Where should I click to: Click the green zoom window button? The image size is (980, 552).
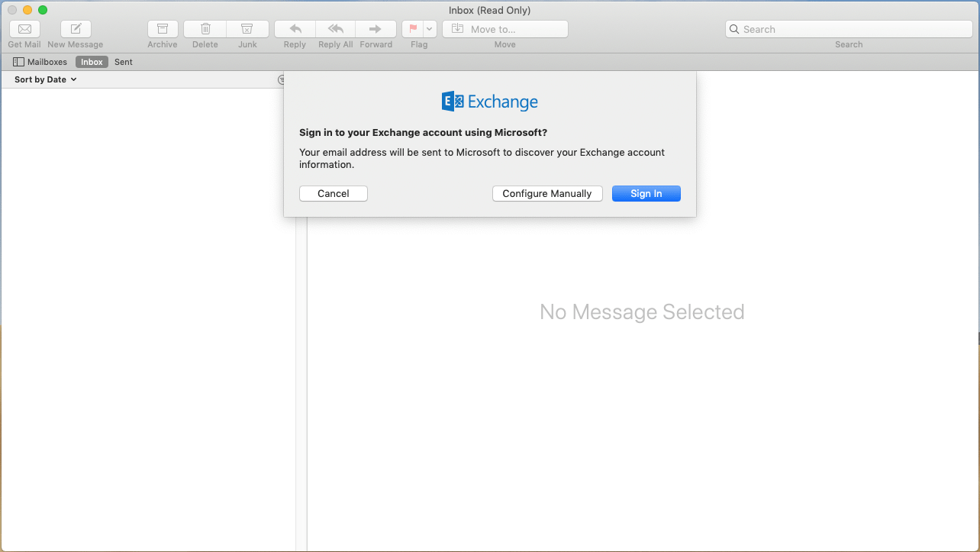(x=43, y=10)
